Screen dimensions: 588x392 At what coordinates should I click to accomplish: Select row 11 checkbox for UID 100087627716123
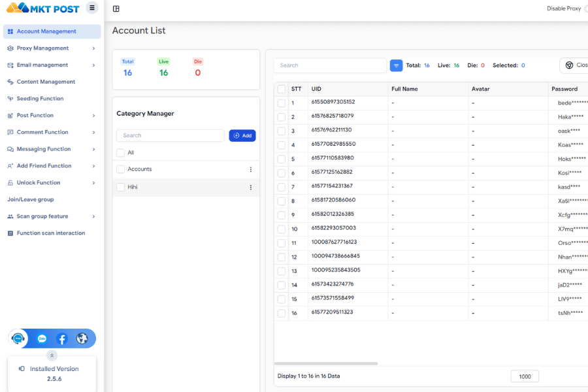click(x=281, y=243)
